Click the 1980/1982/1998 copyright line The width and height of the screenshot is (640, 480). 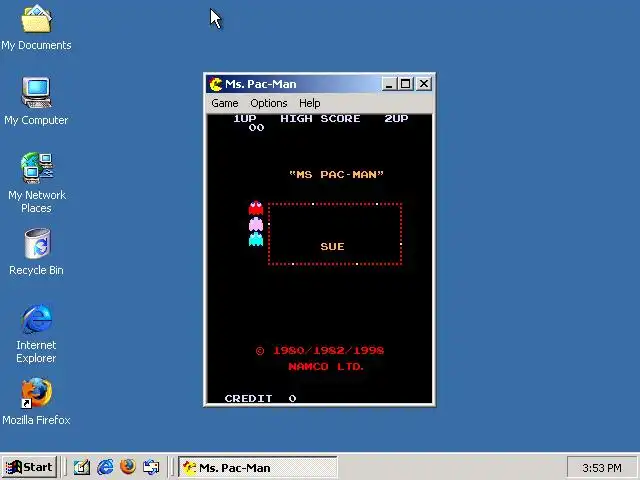click(320, 351)
